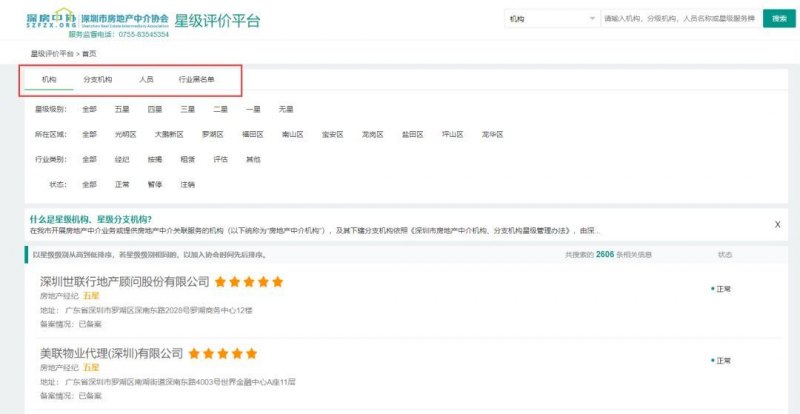Click the five-star rating of 深圳世联行地产顾问股份有限公司
This screenshot has width=800, height=414.
coord(248,282)
